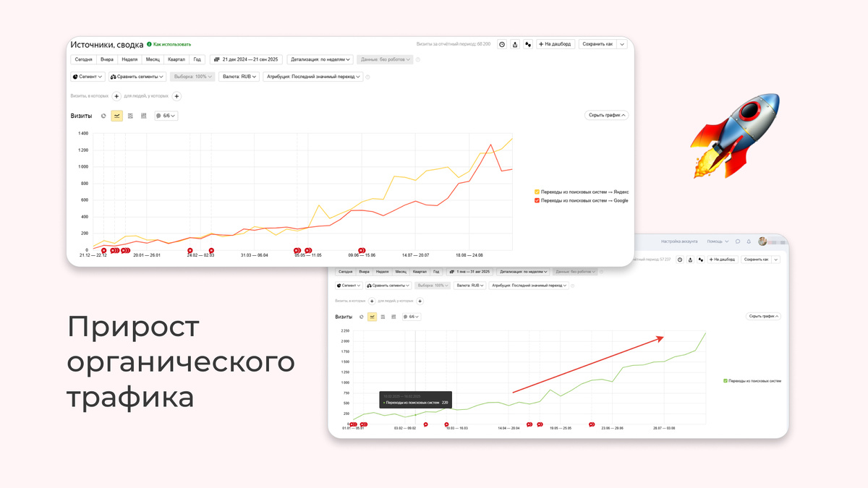The height and width of the screenshot is (488, 868).
Task: Click info icon next to 'Данные: без роботов' upper
Action: (418, 60)
